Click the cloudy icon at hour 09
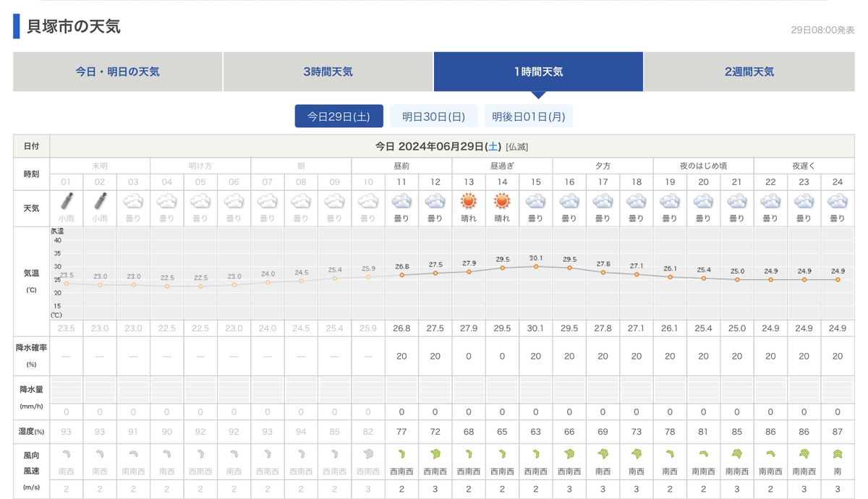Screen dimensions: 868x499 click(334, 201)
